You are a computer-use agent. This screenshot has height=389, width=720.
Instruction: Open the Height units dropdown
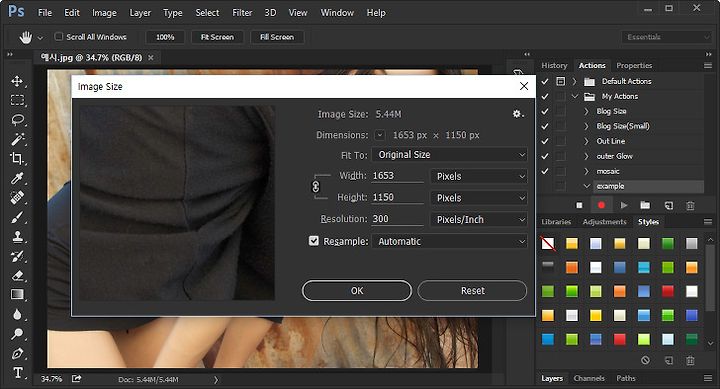click(479, 198)
